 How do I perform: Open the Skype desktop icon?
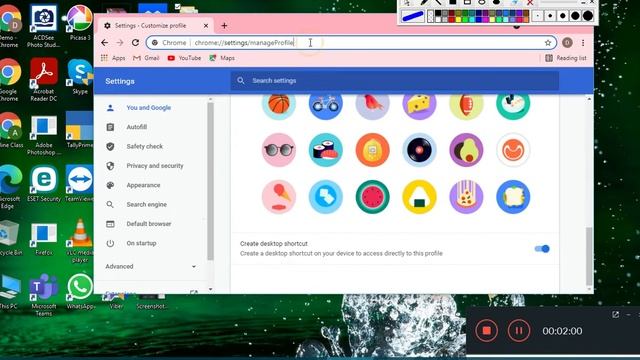(80, 77)
